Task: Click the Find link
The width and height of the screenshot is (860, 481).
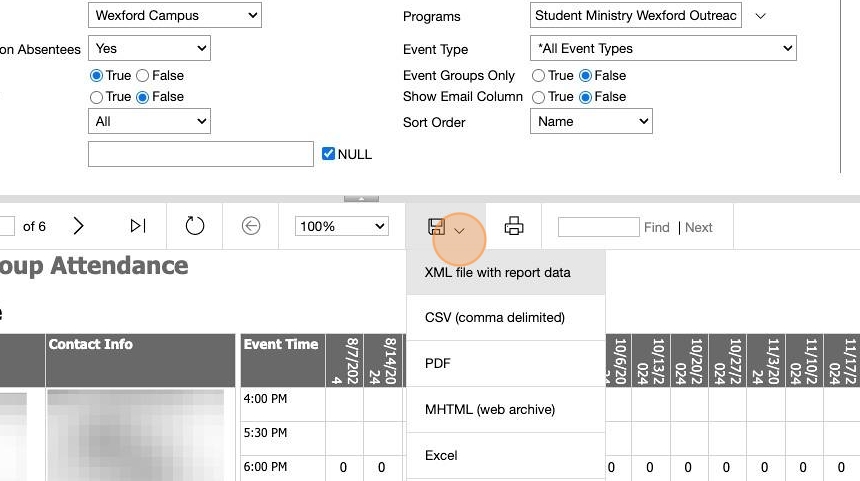Action: pos(657,227)
